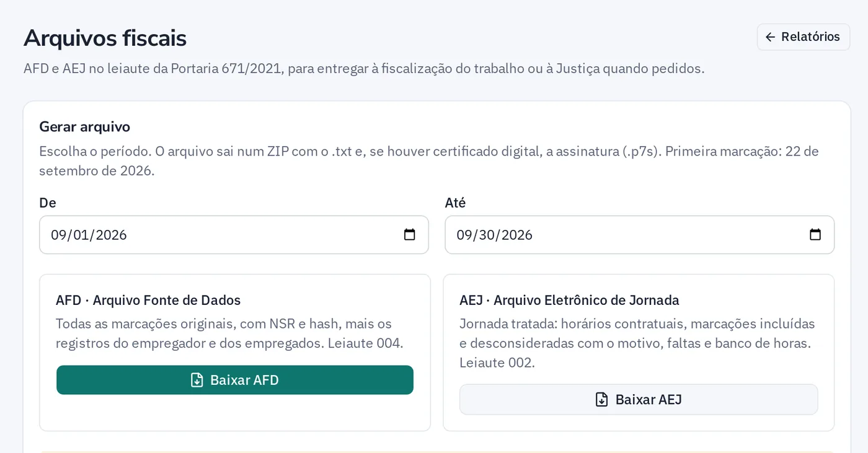Image resolution: width=868 pixels, height=453 pixels.
Task: Go back to Relatórios
Action: pos(803,37)
